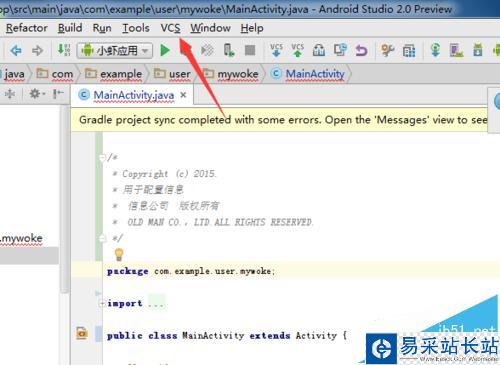Open the AVD Manager icon

click(x=456, y=50)
